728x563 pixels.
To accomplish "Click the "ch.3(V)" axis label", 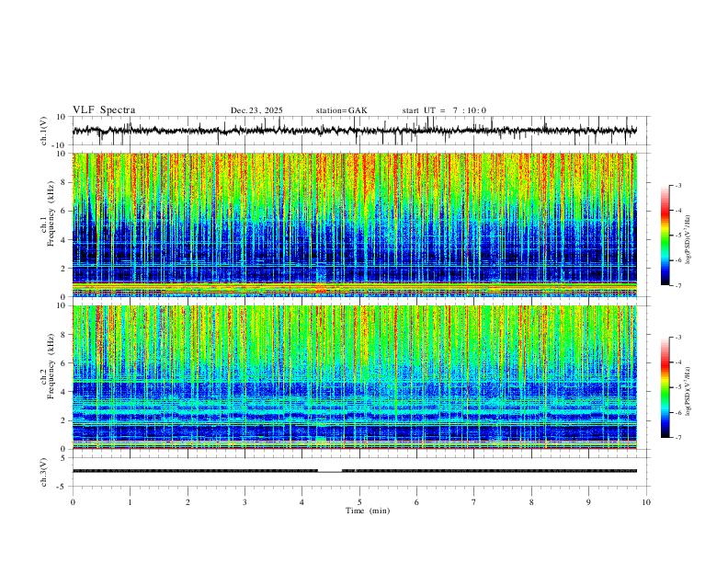I will (43, 472).
